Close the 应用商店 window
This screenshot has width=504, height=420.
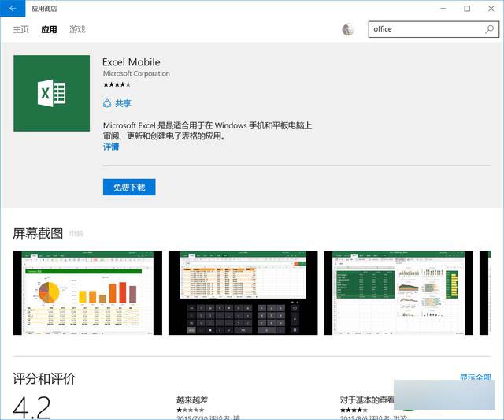click(491, 9)
